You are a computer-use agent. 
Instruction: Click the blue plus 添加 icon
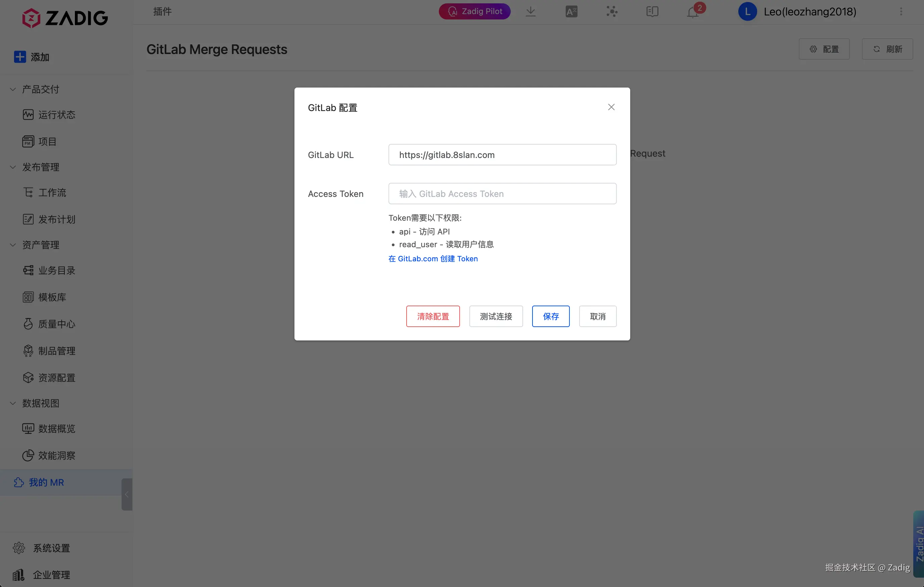pos(20,57)
